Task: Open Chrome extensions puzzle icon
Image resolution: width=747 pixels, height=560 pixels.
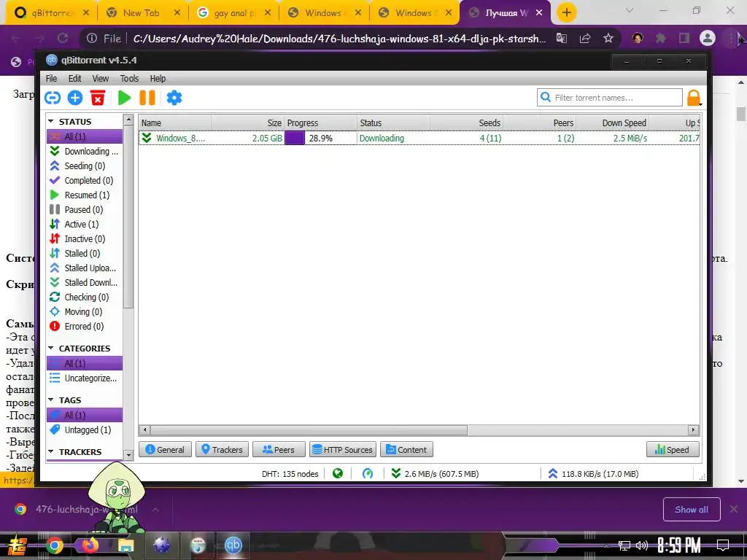Action: tap(661, 38)
